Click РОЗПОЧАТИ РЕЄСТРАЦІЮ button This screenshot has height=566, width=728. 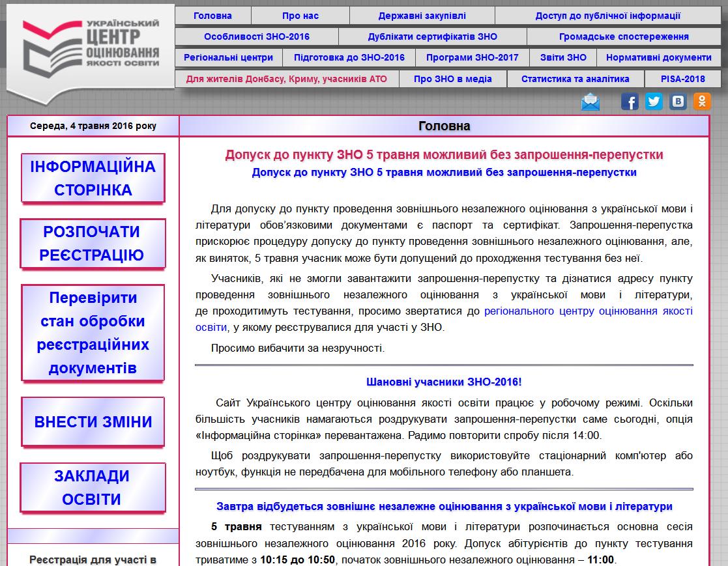(93, 244)
